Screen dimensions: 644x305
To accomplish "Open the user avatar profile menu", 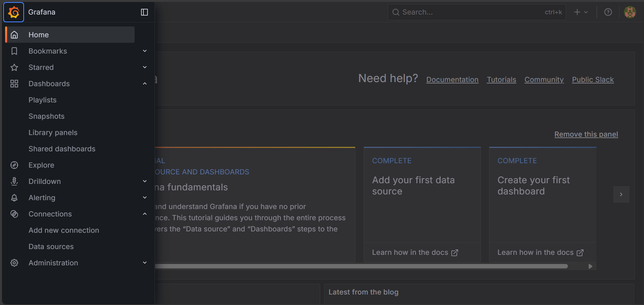I will (x=630, y=12).
